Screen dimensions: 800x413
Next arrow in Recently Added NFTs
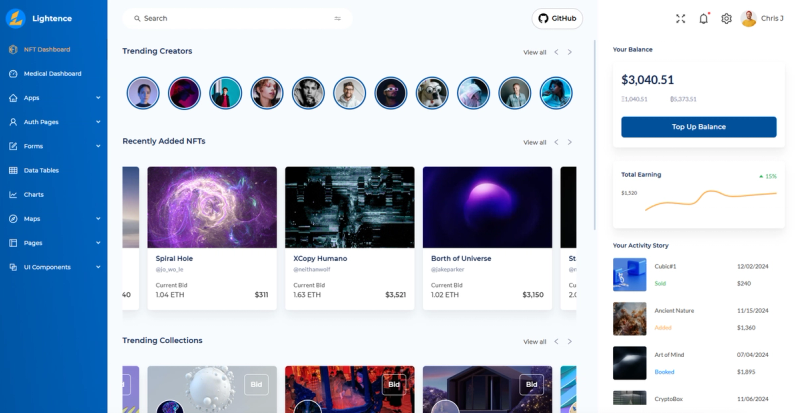(570, 142)
